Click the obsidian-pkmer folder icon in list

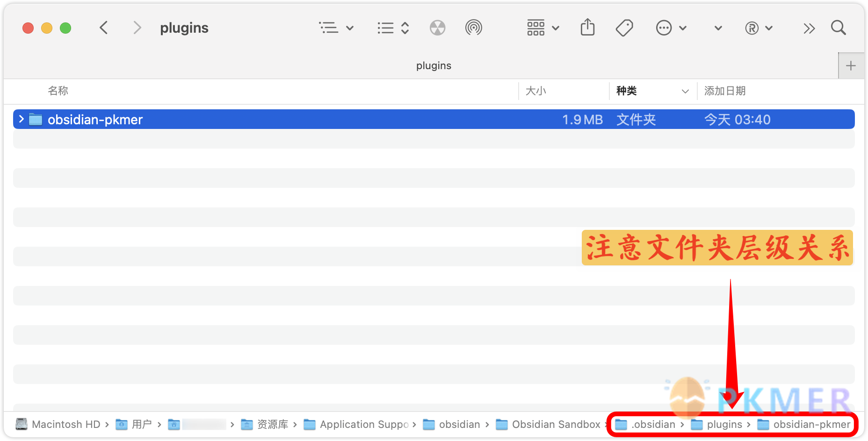click(x=36, y=120)
